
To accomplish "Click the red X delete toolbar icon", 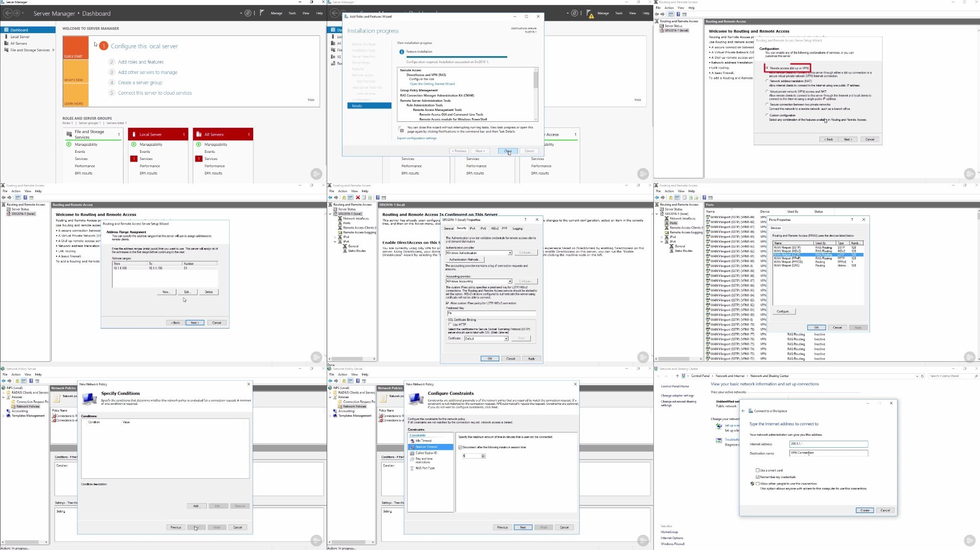I will pyautogui.click(x=358, y=197).
